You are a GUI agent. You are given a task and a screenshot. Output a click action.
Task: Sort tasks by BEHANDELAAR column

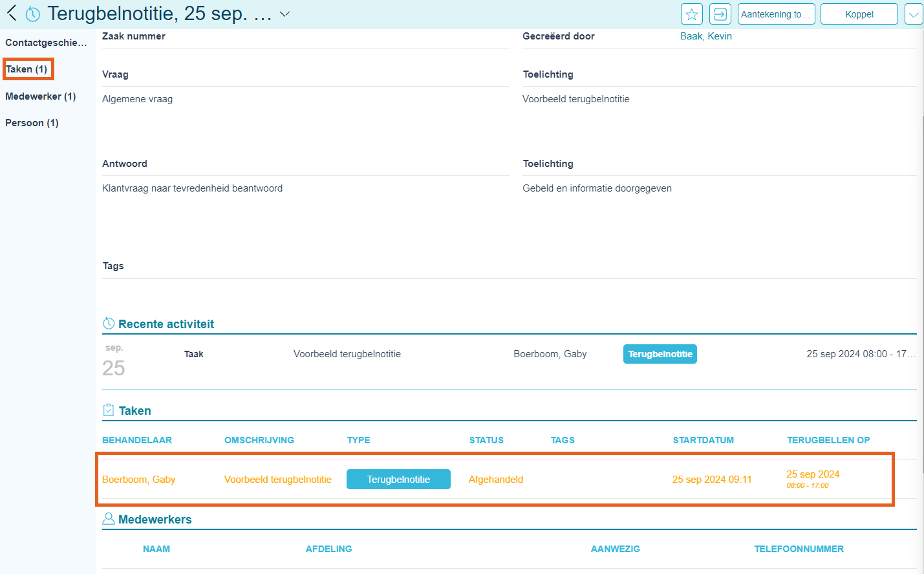point(137,440)
